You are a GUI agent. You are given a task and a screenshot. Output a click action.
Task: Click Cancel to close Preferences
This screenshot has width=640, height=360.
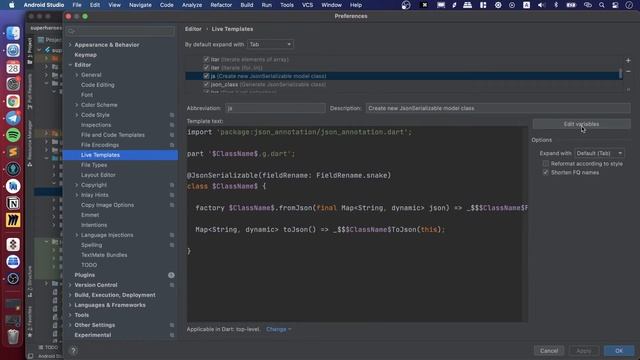[549, 351]
